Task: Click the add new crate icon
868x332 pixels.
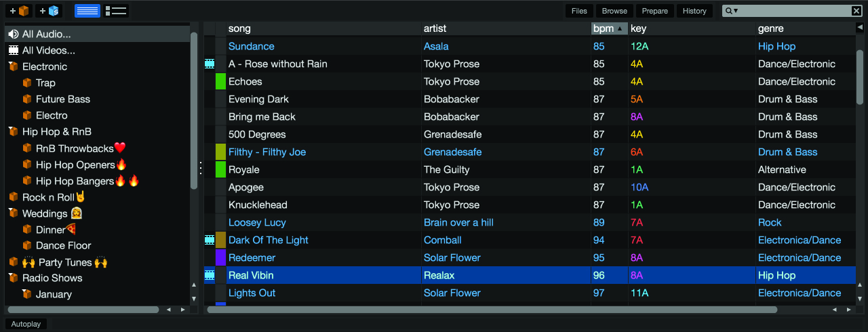Action: [x=19, y=11]
